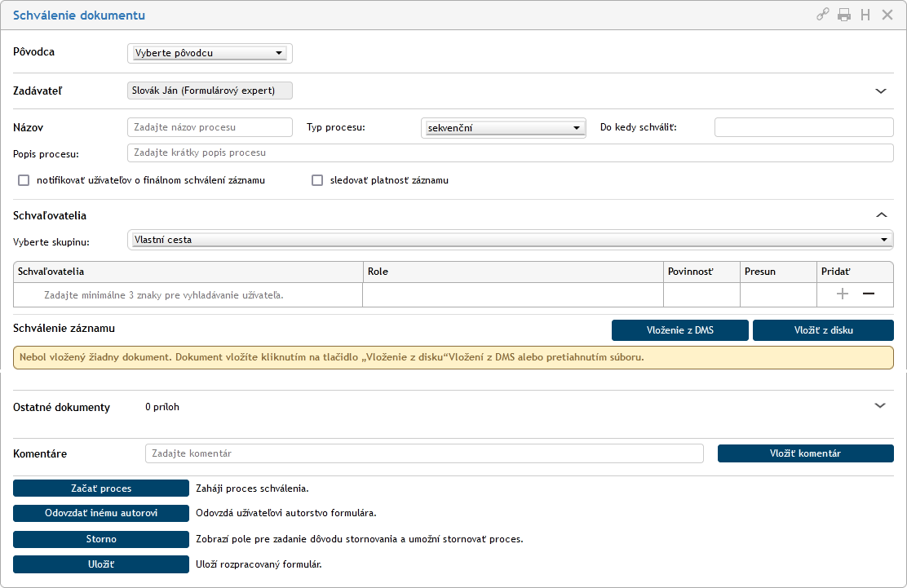This screenshot has height=588, width=907.
Task: Click the Vloženie z DMS button
Action: [x=679, y=329]
